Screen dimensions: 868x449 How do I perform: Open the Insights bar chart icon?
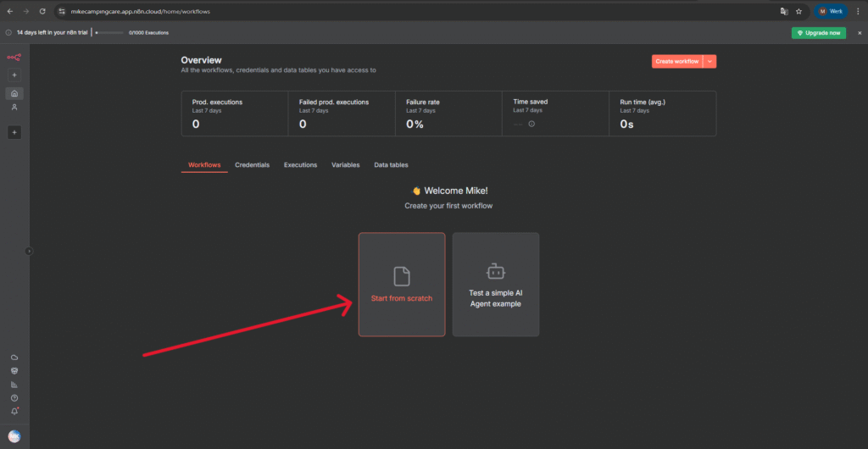14,384
